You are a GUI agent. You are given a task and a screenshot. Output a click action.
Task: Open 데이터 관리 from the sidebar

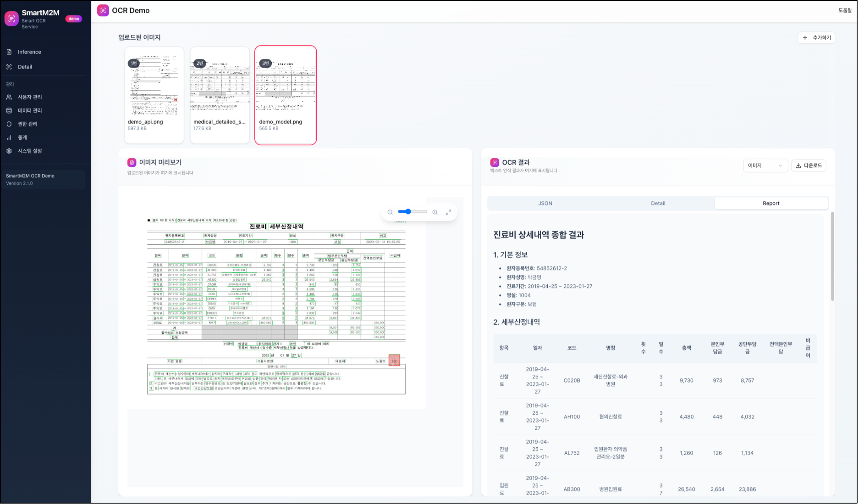click(x=30, y=110)
